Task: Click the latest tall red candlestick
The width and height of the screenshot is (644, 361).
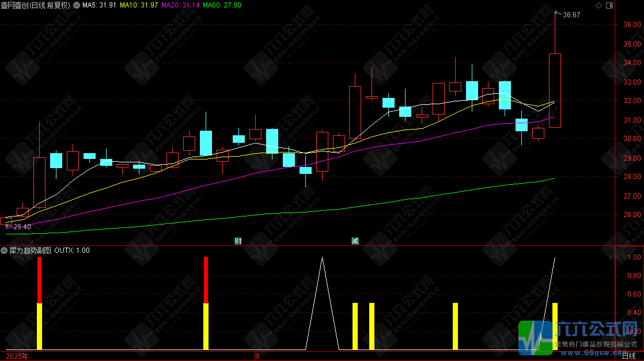Action: coord(555,90)
